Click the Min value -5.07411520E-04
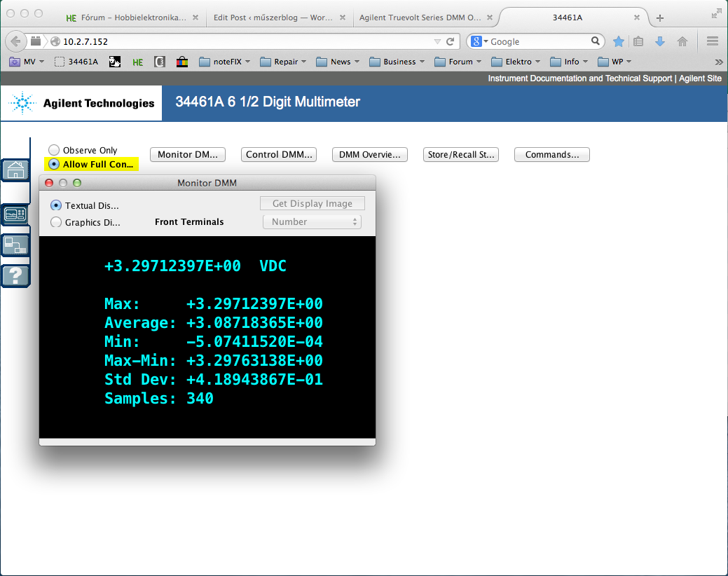Viewport: 728px width, 576px height. click(x=254, y=342)
